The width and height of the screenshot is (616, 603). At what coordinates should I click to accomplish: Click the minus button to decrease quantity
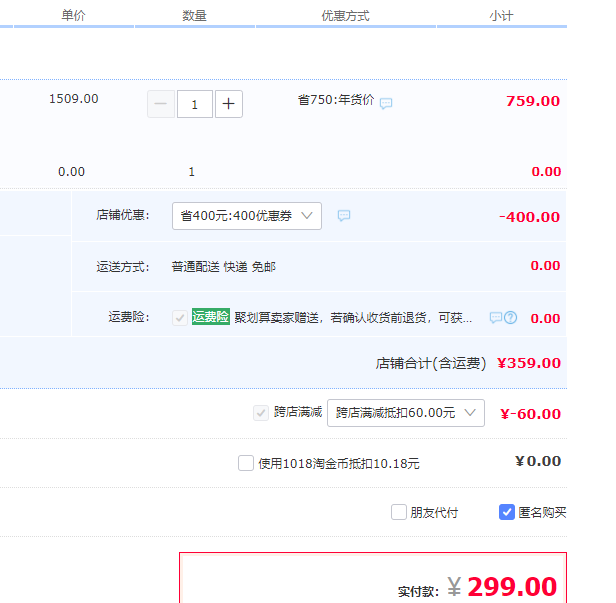pyautogui.click(x=160, y=104)
